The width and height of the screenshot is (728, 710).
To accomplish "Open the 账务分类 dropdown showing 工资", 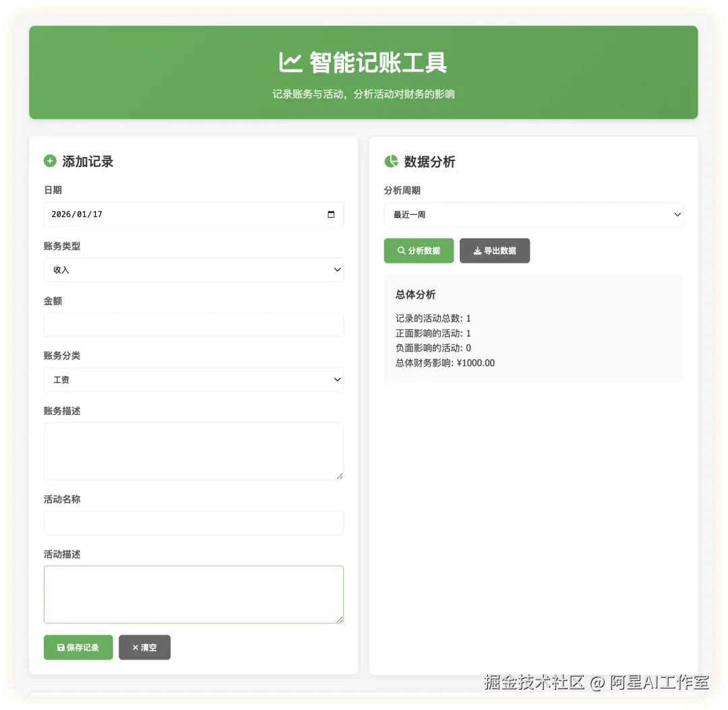I will coord(193,379).
